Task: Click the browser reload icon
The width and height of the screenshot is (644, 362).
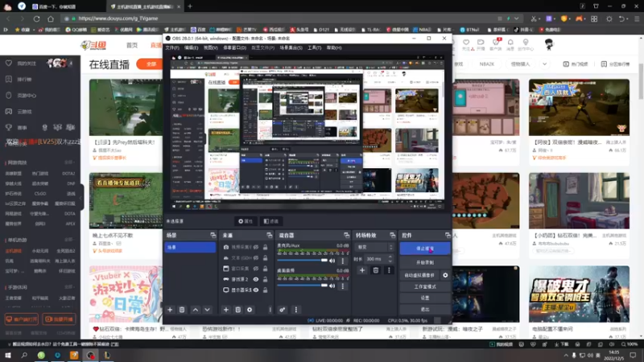Action: pos(36,19)
